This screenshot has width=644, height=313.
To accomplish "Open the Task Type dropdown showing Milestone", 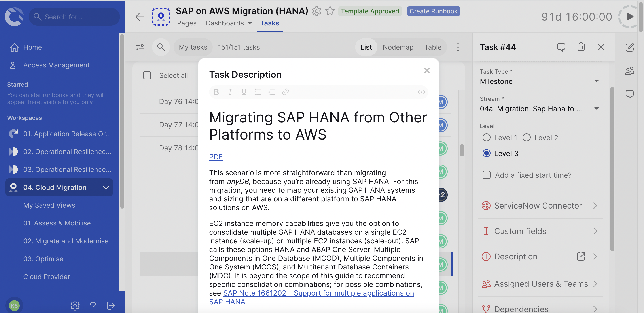I will [540, 81].
